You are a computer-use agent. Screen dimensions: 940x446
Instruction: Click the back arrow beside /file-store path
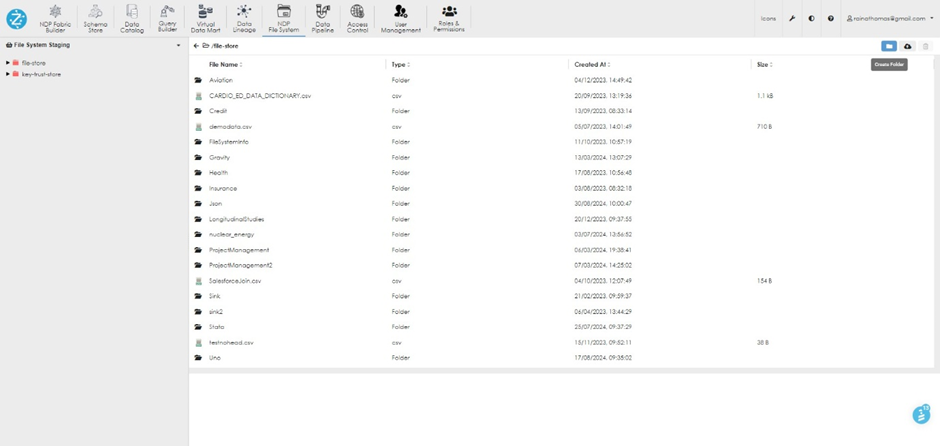pos(196,46)
